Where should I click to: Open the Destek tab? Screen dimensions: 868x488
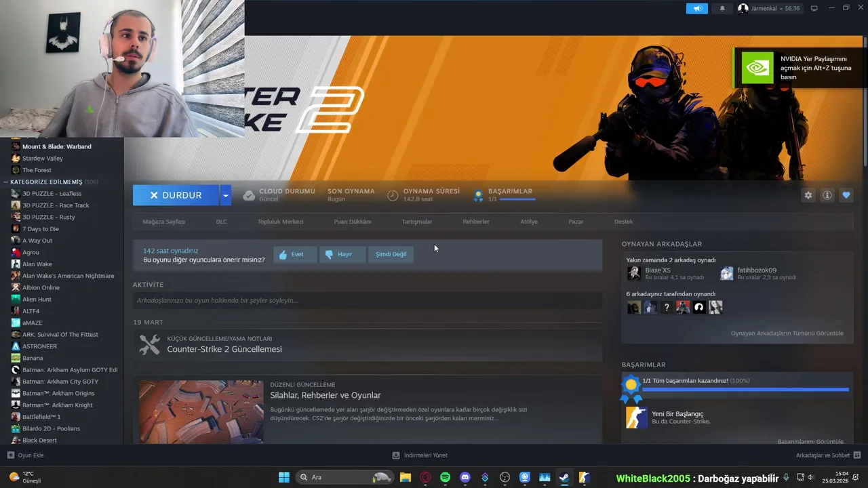point(623,222)
